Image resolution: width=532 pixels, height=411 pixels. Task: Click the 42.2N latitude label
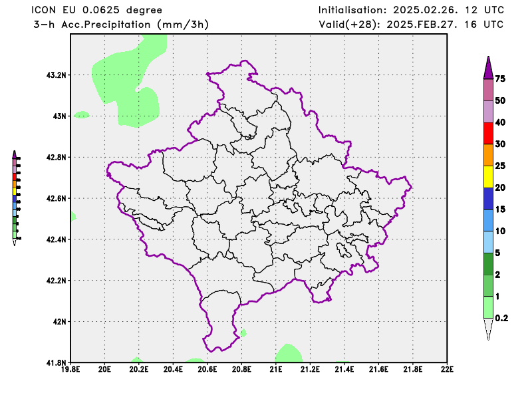coord(56,281)
